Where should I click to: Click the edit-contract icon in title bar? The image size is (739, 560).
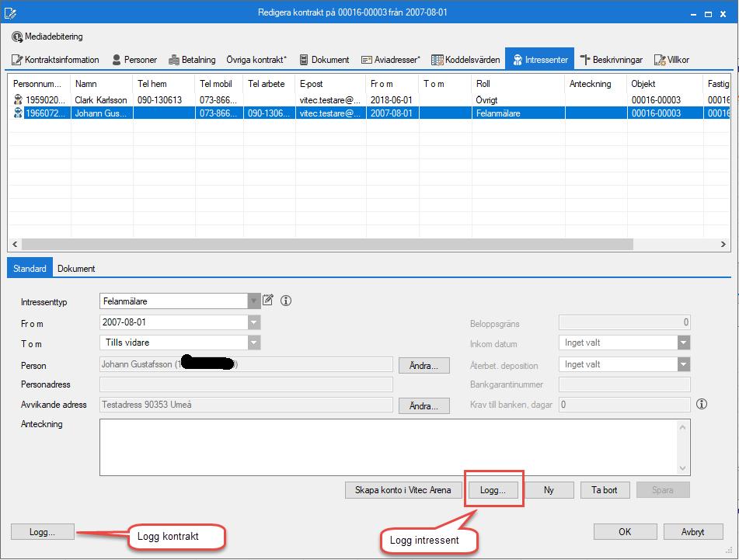click(x=10, y=12)
